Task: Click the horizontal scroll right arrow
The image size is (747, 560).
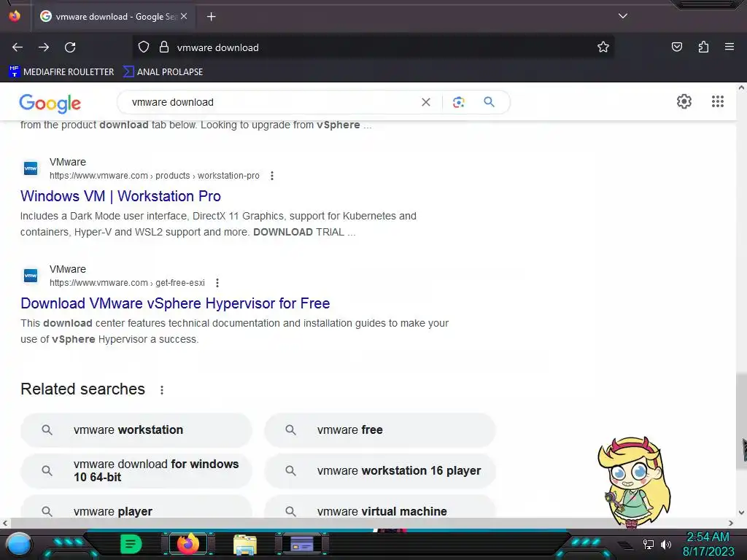Action: pyautogui.click(x=731, y=523)
